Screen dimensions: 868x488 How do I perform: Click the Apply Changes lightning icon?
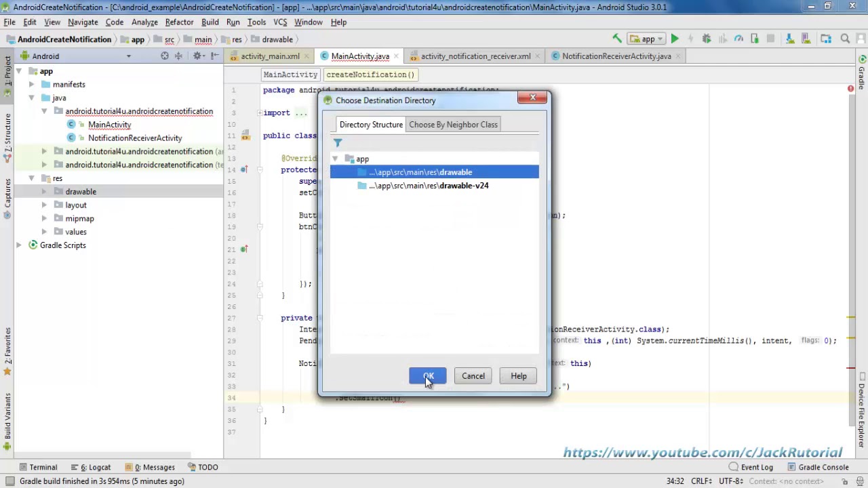690,39
